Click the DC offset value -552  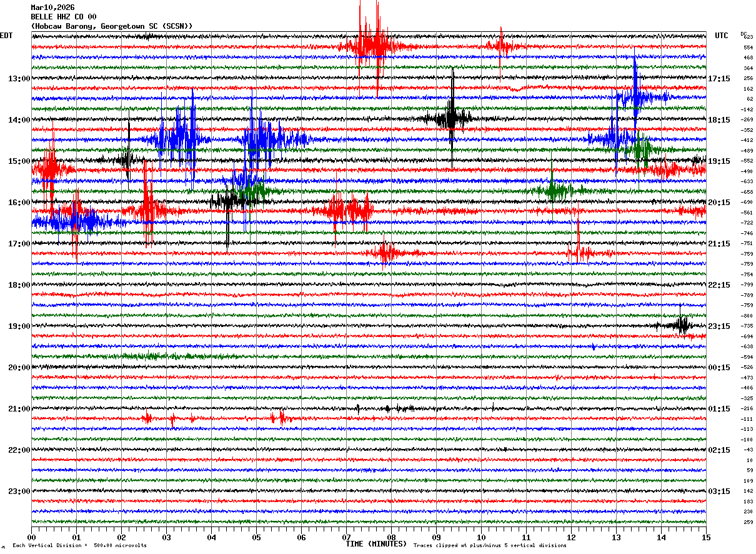[748, 161]
